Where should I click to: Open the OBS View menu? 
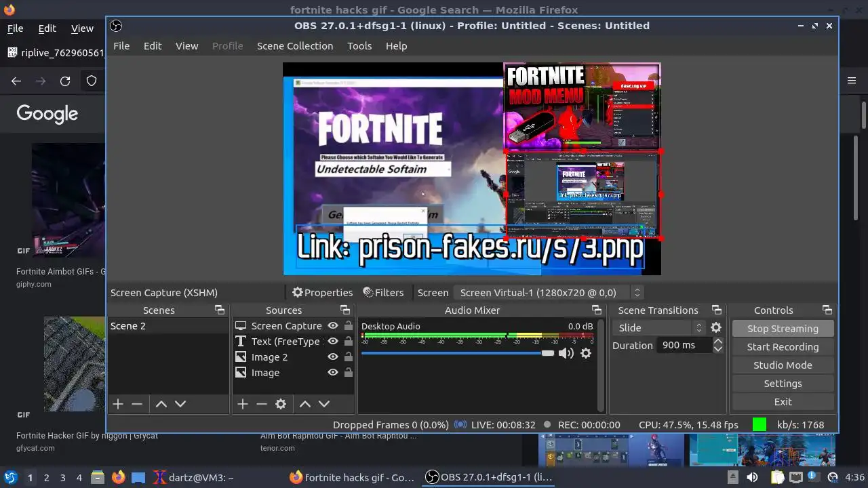tap(186, 46)
